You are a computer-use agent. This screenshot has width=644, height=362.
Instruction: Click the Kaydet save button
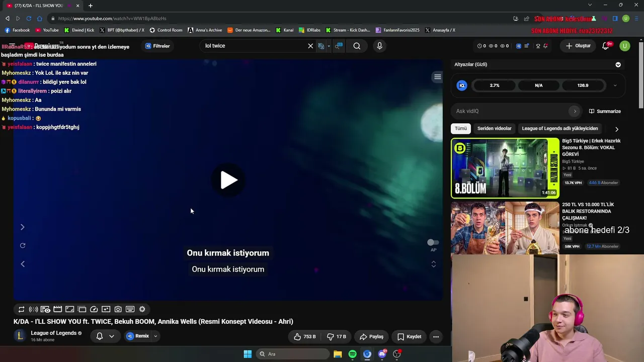[409, 336]
